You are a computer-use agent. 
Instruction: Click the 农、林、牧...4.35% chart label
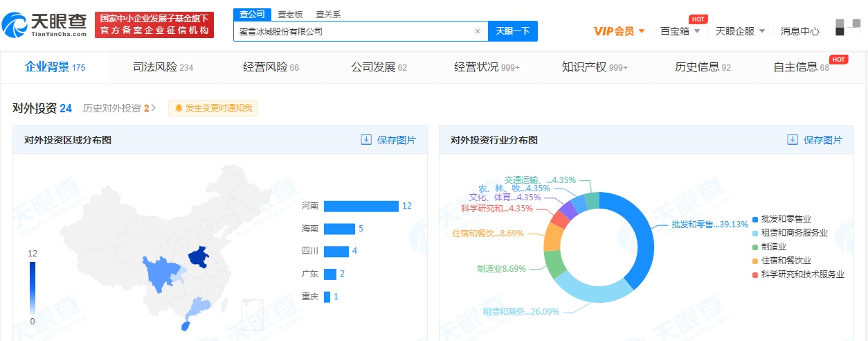coord(514,188)
